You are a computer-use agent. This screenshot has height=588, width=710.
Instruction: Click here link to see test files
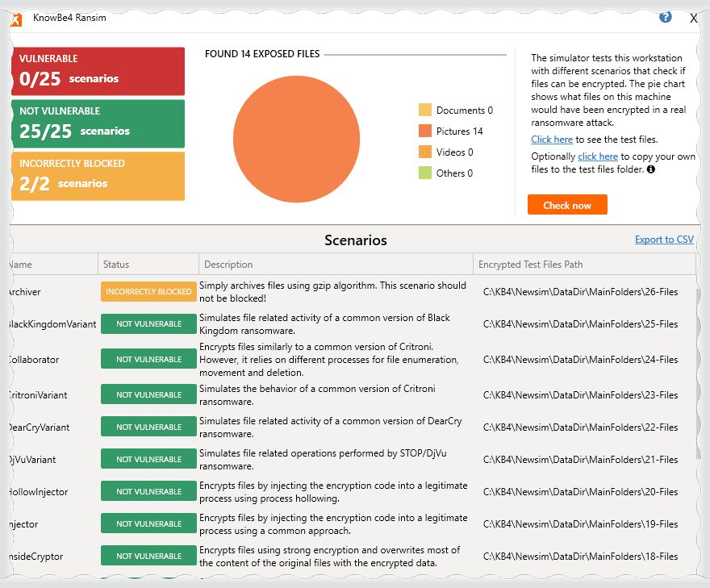pos(552,140)
